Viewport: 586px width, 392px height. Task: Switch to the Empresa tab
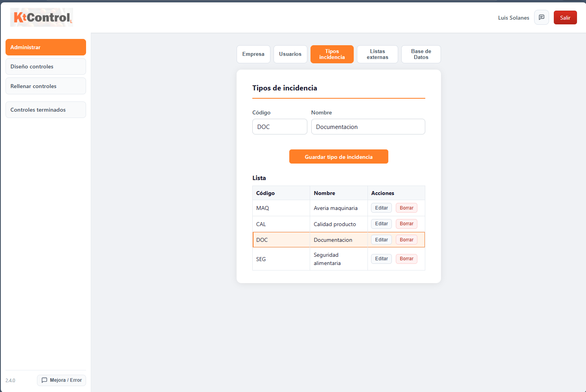(253, 54)
